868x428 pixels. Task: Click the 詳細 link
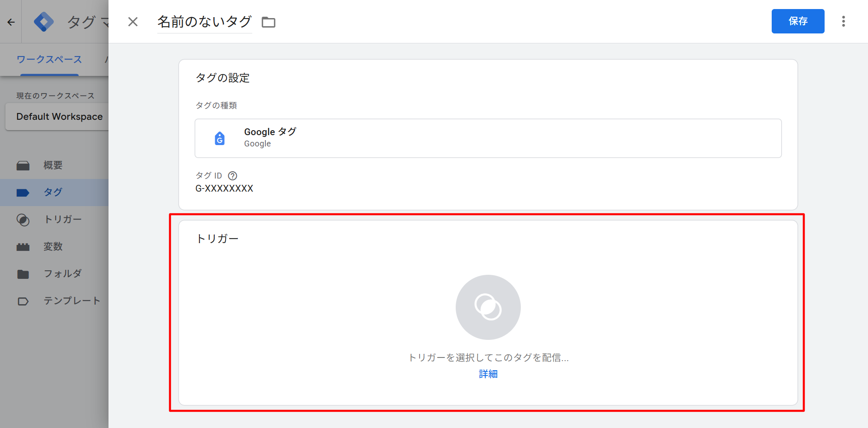point(488,374)
